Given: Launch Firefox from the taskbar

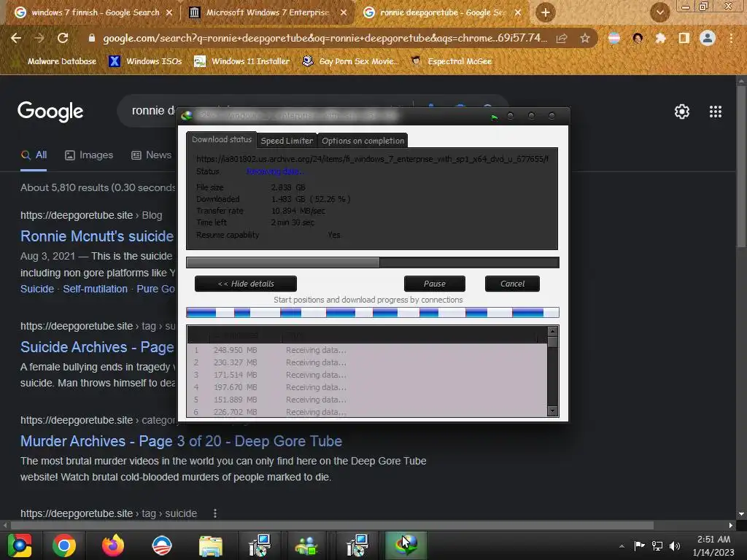Looking at the screenshot, I should point(113,545).
